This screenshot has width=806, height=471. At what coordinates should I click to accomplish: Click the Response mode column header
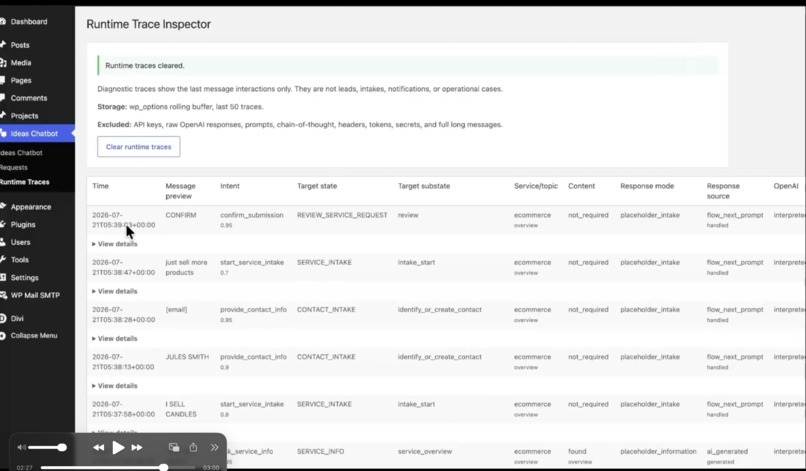pos(647,186)
